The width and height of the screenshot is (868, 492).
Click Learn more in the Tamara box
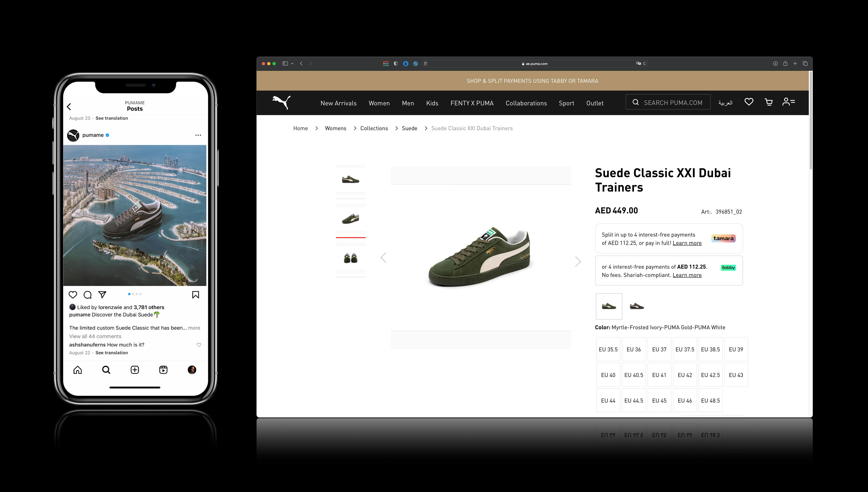(x=687, y=243)
